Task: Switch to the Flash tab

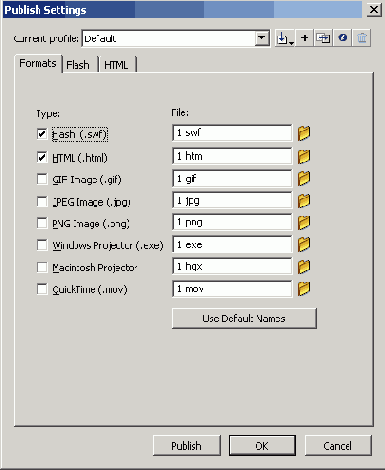Action: click(78, 65)
